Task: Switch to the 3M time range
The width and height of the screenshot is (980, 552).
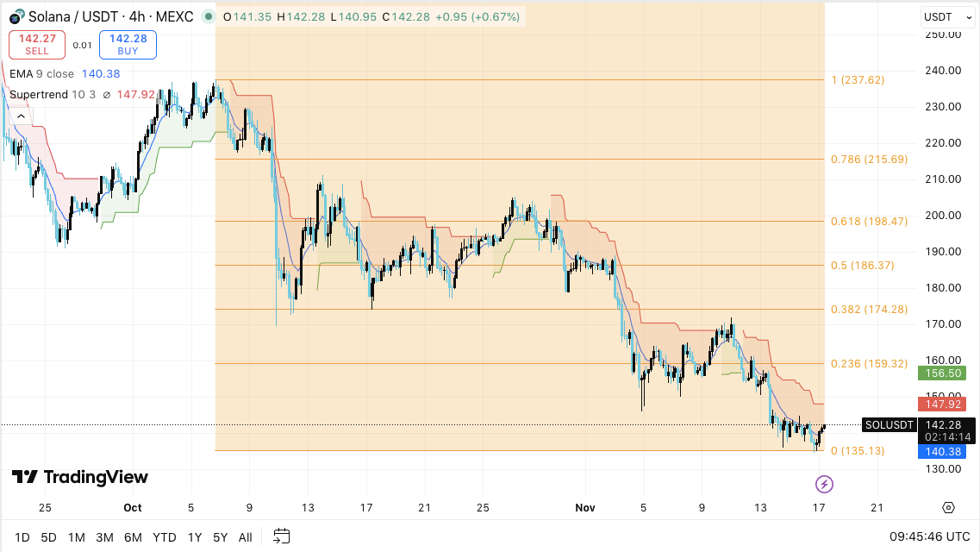Action: 104,537
